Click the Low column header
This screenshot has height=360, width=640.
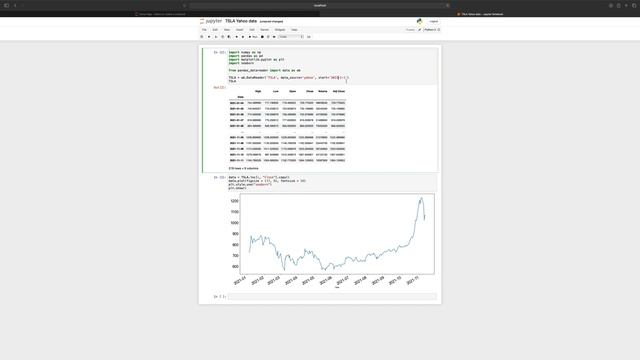(x=276, y=91)
